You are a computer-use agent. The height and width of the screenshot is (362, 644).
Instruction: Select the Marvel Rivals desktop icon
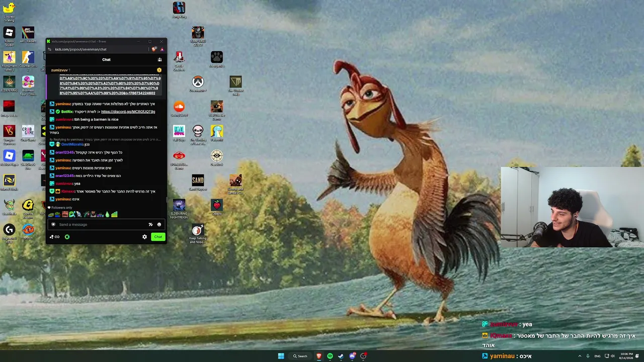(x=9, y=183)
